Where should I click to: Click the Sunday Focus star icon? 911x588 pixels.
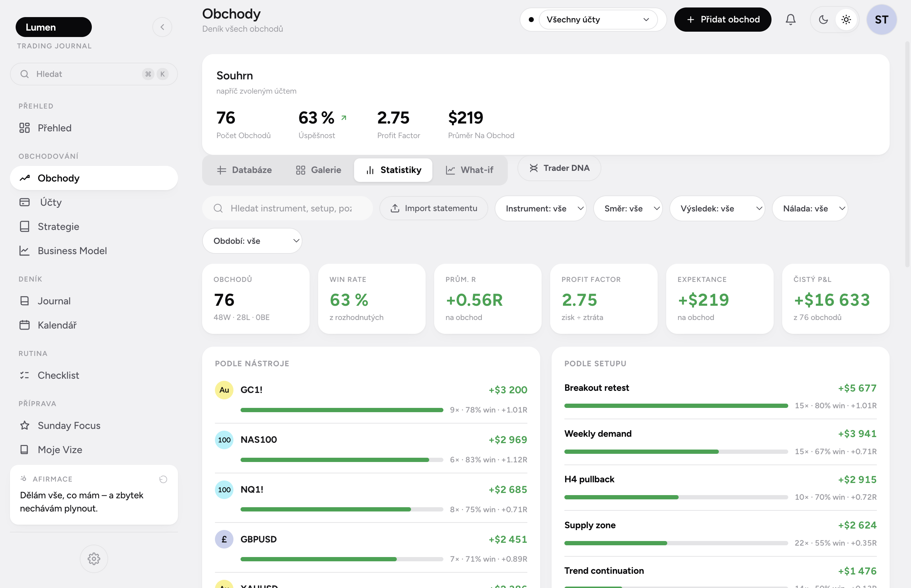[25, 425]
